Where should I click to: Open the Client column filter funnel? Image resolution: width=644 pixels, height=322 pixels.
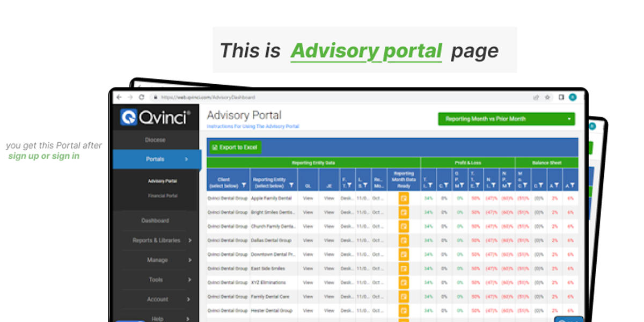[x=243, y=184]
